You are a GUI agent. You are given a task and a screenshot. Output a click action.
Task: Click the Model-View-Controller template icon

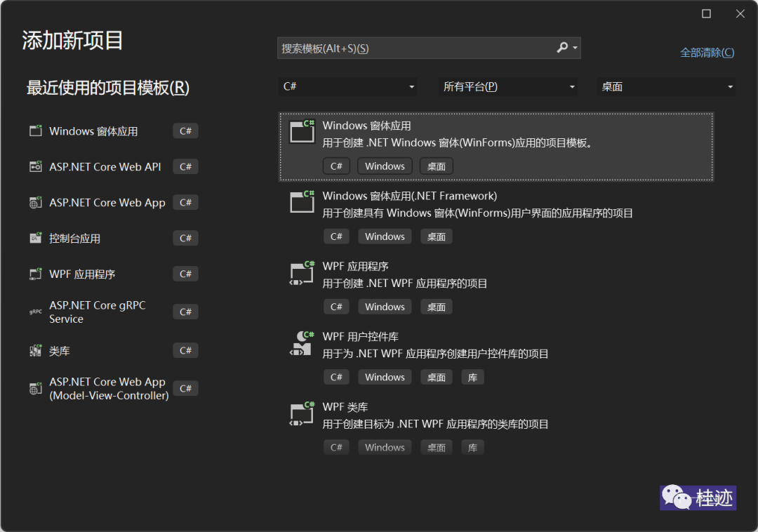tap(36, 388)
